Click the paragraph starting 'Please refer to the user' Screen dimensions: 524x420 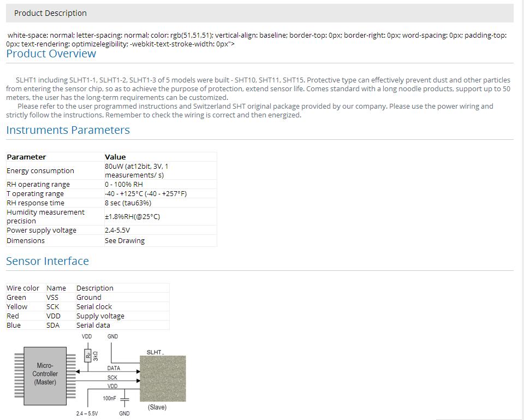[249, 110]
